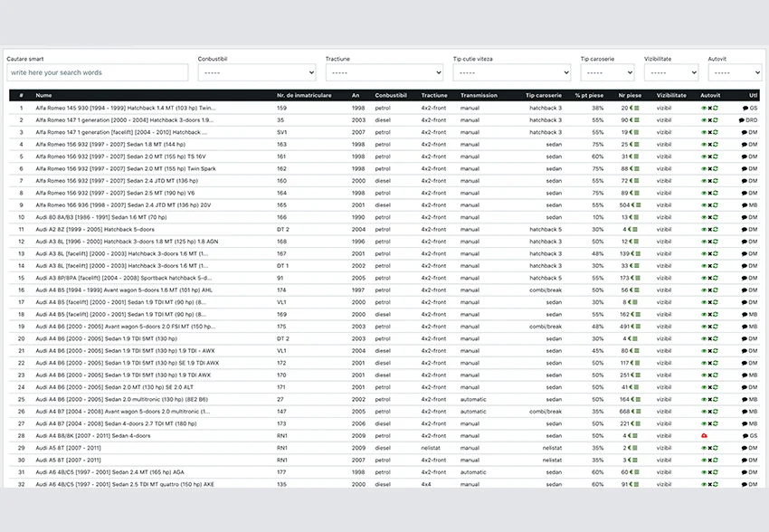Open the Autovit filter dropdown
769x532 pixels.
(x=736, y=72)
